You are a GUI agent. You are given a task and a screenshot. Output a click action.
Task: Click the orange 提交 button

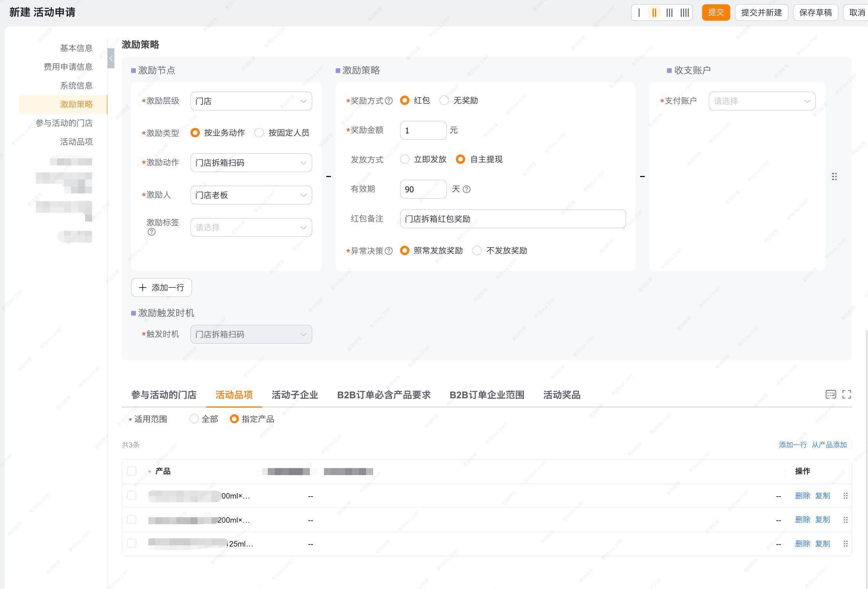point(715,12)
